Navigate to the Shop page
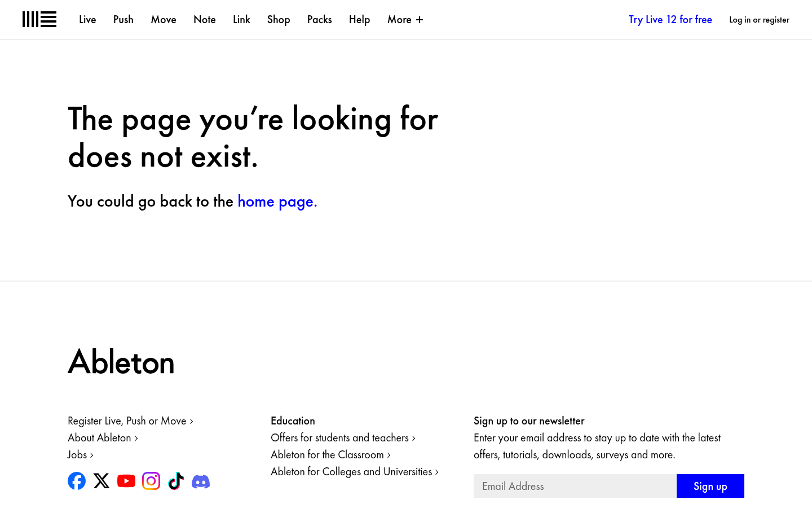The height and width of the screenshot is (508, 812). click(279, 20)
